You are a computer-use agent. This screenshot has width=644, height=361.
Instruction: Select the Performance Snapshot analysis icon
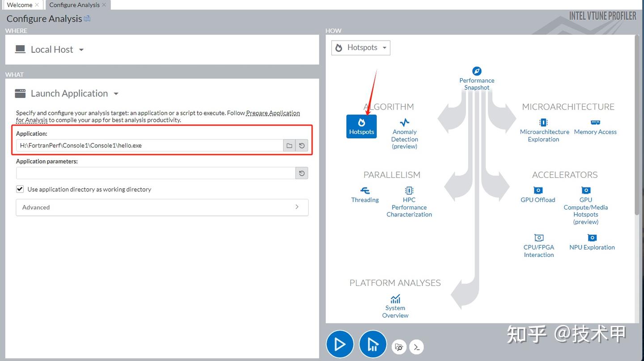(477, 76)
